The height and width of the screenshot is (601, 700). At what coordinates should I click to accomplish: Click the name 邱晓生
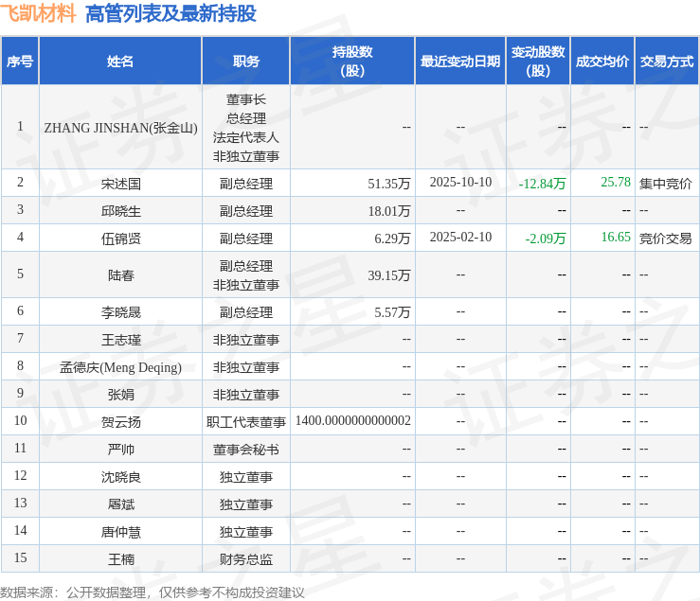(120, 211)
